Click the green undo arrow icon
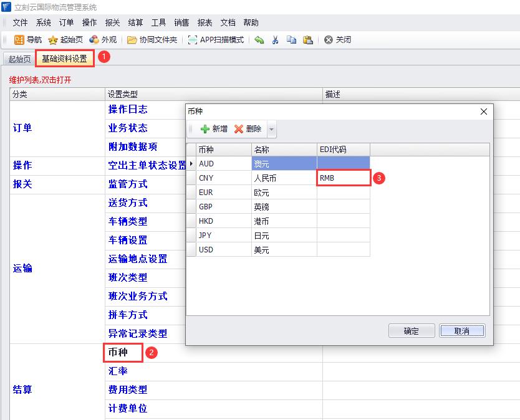 [x=259, y=40]
